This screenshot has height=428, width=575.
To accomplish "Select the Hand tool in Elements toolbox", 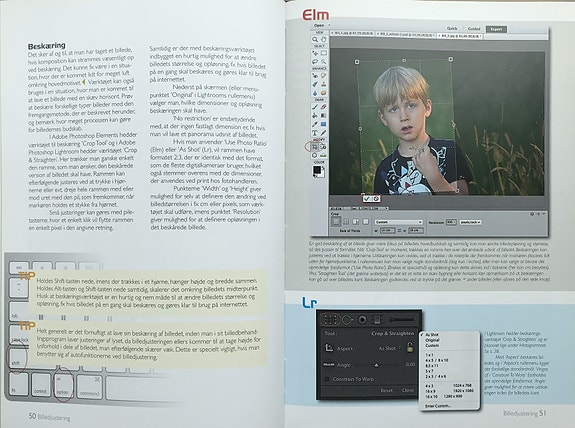I will 323,40.
